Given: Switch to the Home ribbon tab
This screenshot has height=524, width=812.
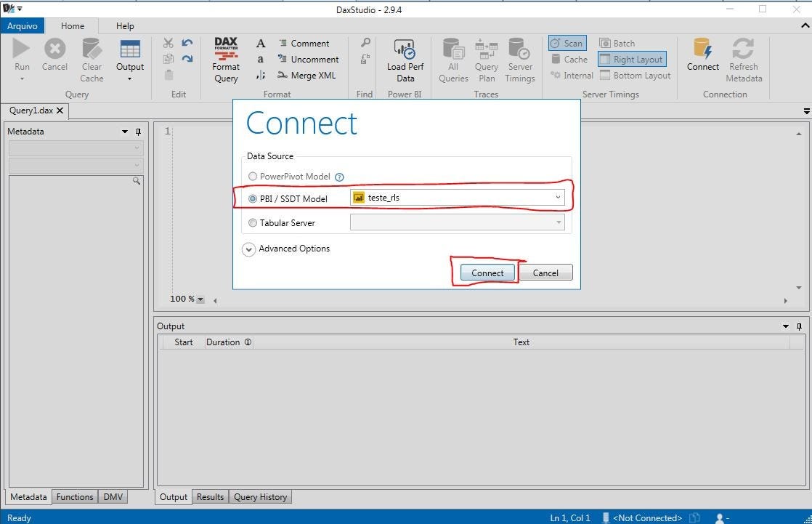Looking at the screenshot, I should (x=73, y=26).
